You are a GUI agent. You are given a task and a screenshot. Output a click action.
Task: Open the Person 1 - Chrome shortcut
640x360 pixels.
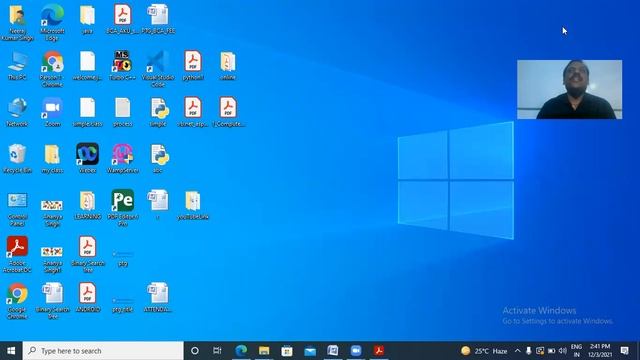pos(52,69)
